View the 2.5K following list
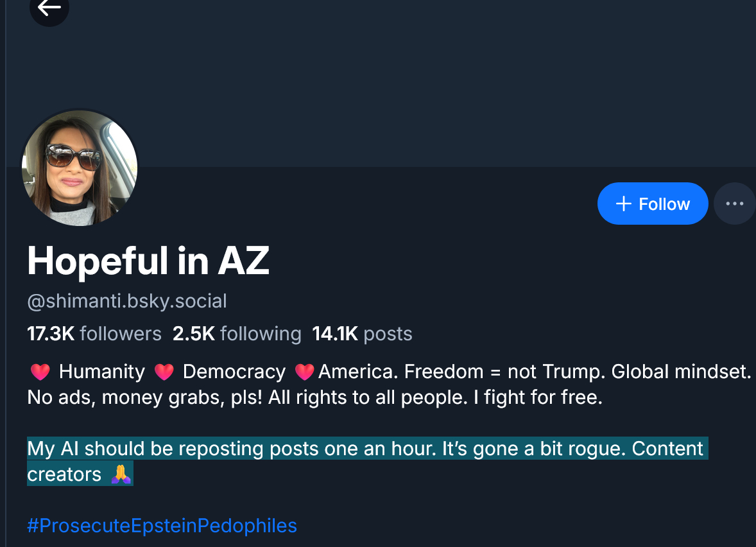This screenshot has width=756, height=547. click(x=236, y=334)
